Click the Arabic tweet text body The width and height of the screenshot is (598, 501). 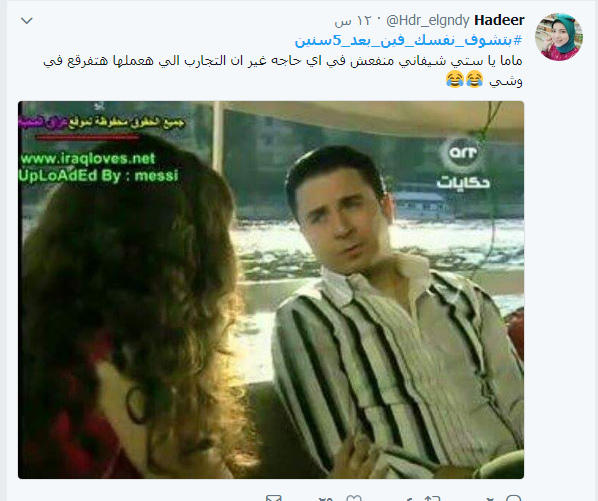coord(283,71)
